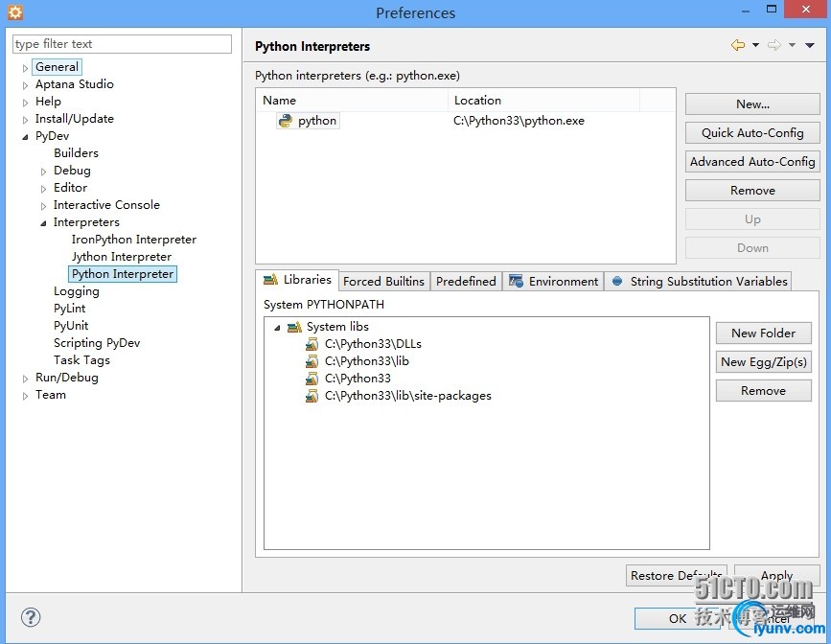Image resolution: width=831 pixels, height=644 pixels.
Task: Select the System libs label
Action: pos(337,327)
